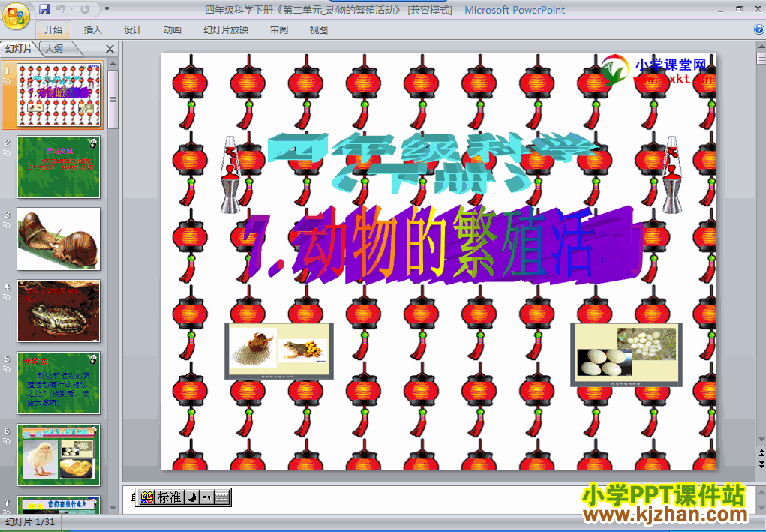This screenshot has height=532, width=766.
Task: Click the thumbnail pane scrollbar thumb
Action: coord(113,99)
